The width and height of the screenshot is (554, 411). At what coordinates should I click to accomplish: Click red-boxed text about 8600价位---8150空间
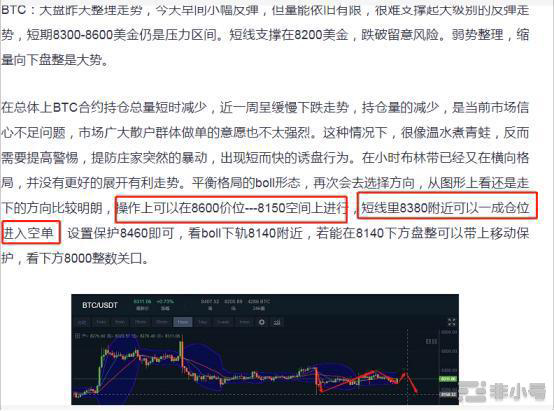click(231, 209)
